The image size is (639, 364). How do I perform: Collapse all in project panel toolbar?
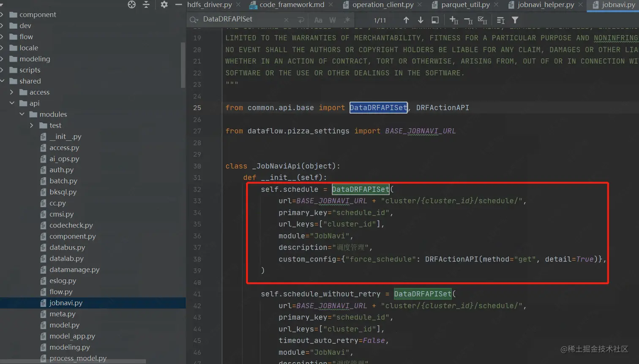point(146,5)
